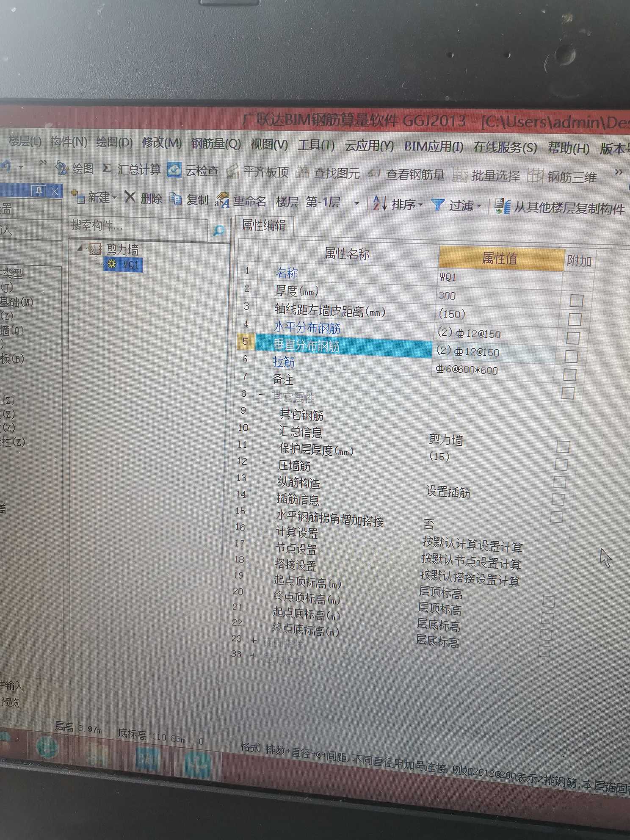Expand property row 38 显示样式 group

click(x=253, y=656)
